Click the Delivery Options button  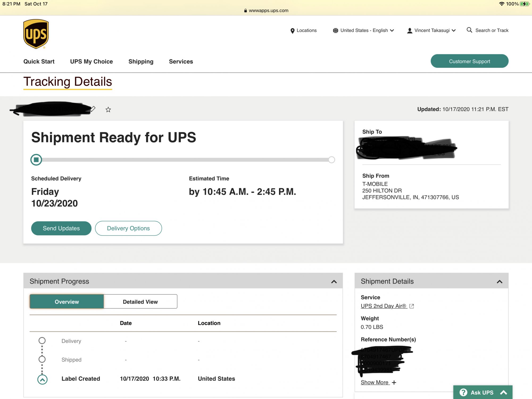pos(128,228)
